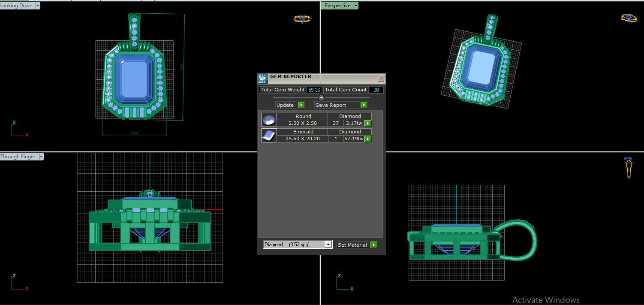Image resolution: width=644 pixels, height=305 pixels.
Task: Click the Emerald cut gem thumbnail
Action: (269, 135)
